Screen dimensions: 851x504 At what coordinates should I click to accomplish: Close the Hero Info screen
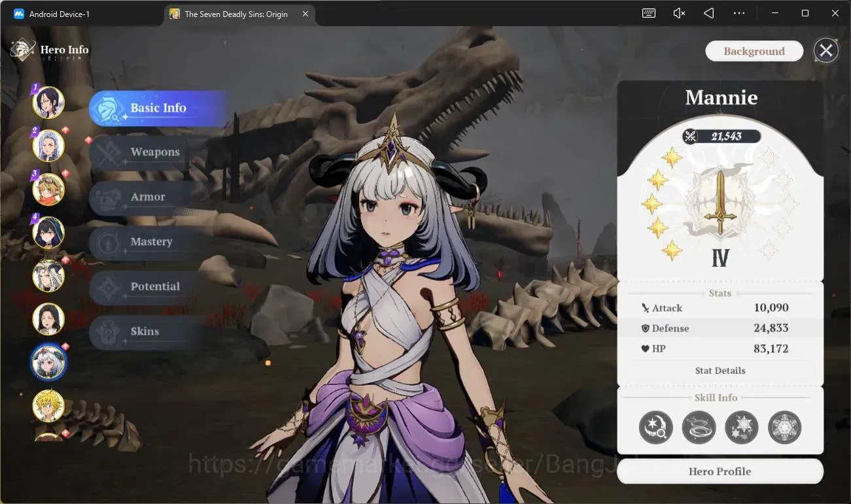[826, 50]
